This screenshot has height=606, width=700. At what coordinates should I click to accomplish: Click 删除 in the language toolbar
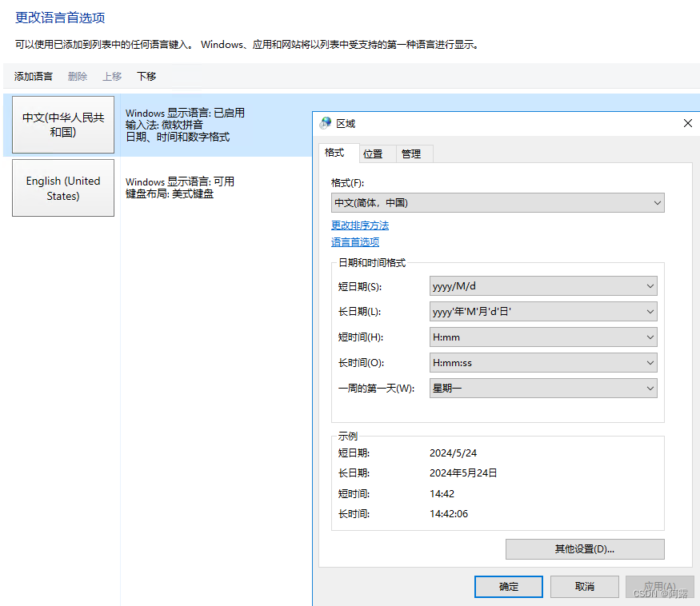pyautogui.click(x=77, y=76)
